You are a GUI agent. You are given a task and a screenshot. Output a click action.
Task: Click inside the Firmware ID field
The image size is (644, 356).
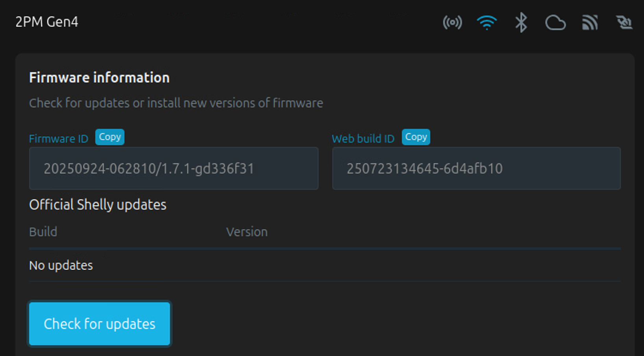coord(174,169)
